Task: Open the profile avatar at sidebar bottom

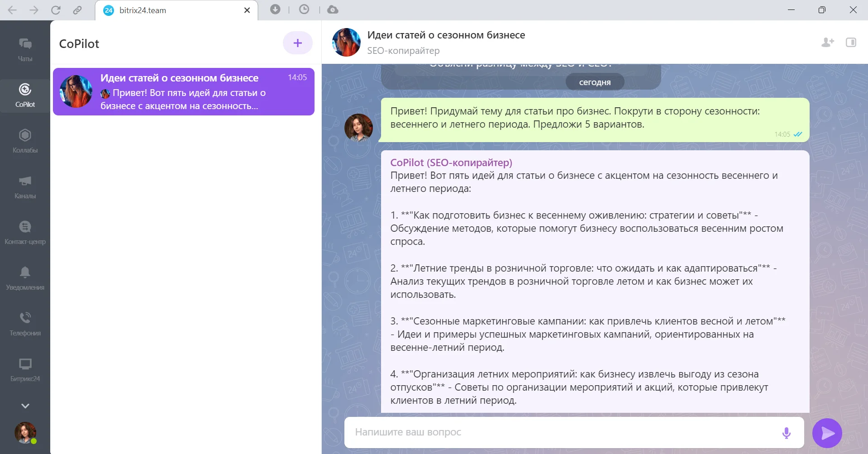Action: click(x=25, y=433)
